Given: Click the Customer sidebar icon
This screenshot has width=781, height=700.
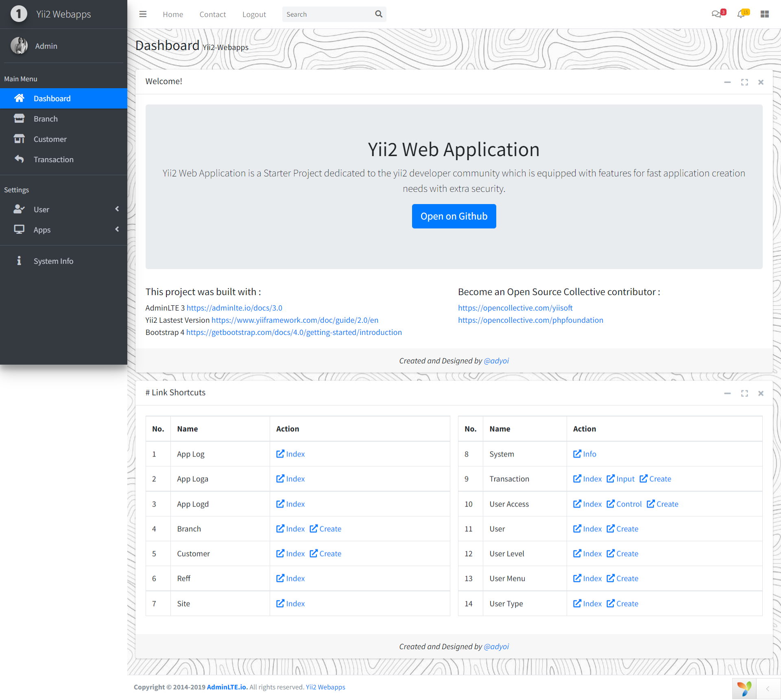Looking at the screenshot, I should [18, 139].
